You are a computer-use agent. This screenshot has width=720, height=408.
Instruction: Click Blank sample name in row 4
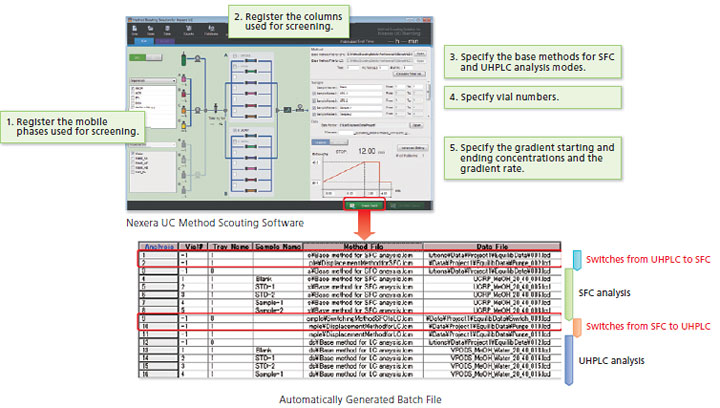(264, 279)
